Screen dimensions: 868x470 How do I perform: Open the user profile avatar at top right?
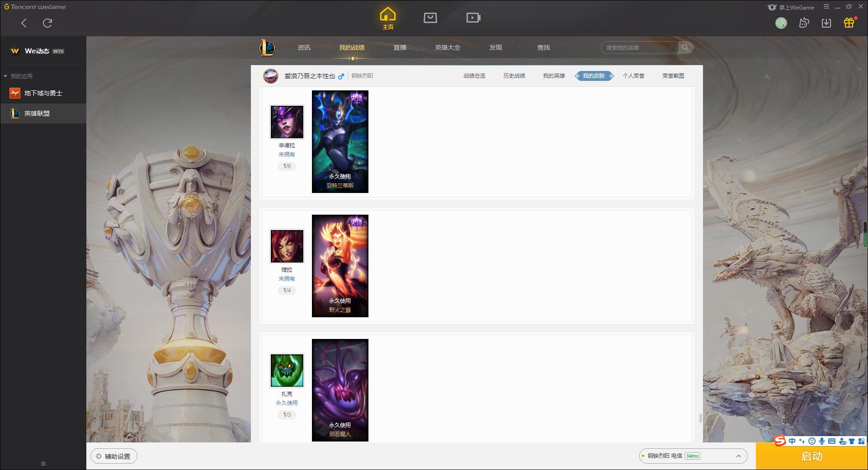781,23
